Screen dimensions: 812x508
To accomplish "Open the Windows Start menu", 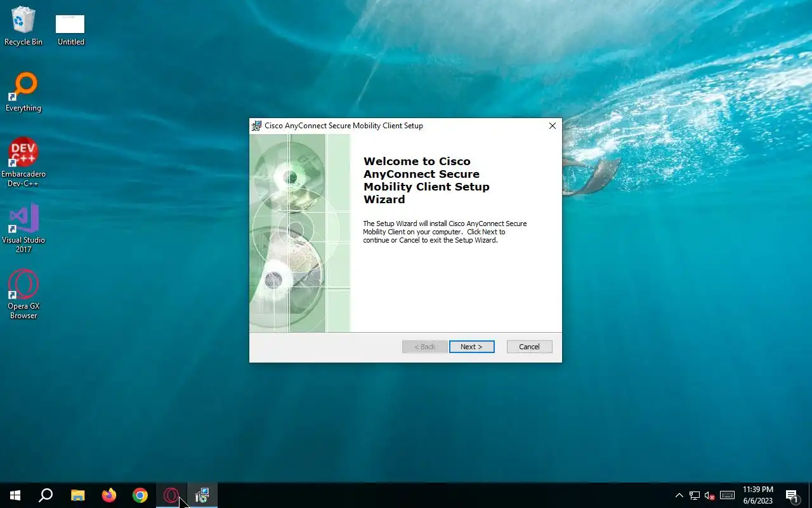I will (x=15, y=495).
